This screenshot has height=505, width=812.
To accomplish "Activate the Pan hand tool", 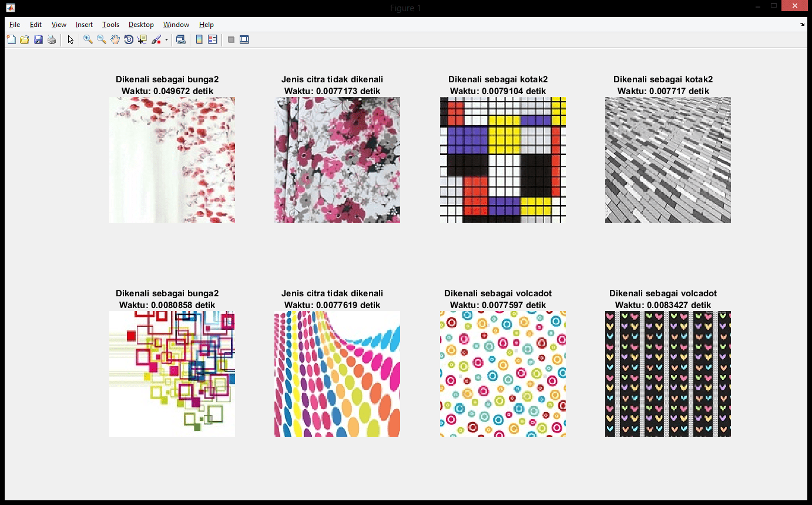I will (x=115, y=40).
